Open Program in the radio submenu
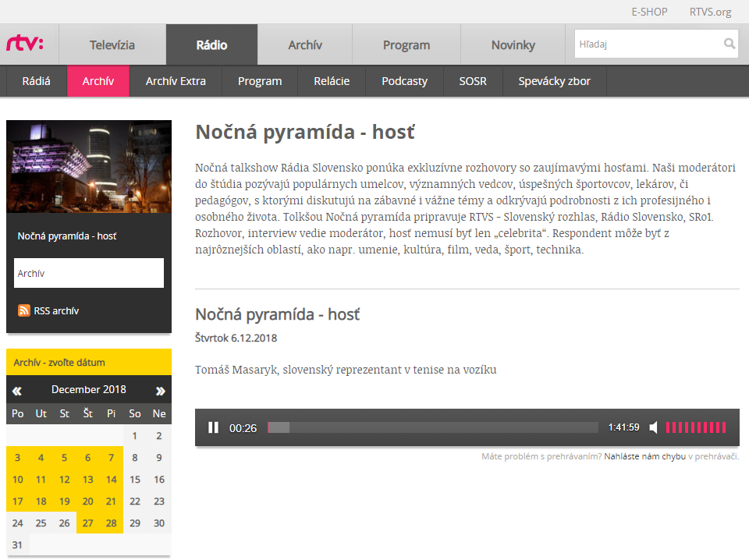Screen dimensions: 749x560 [x=260, y=81]
